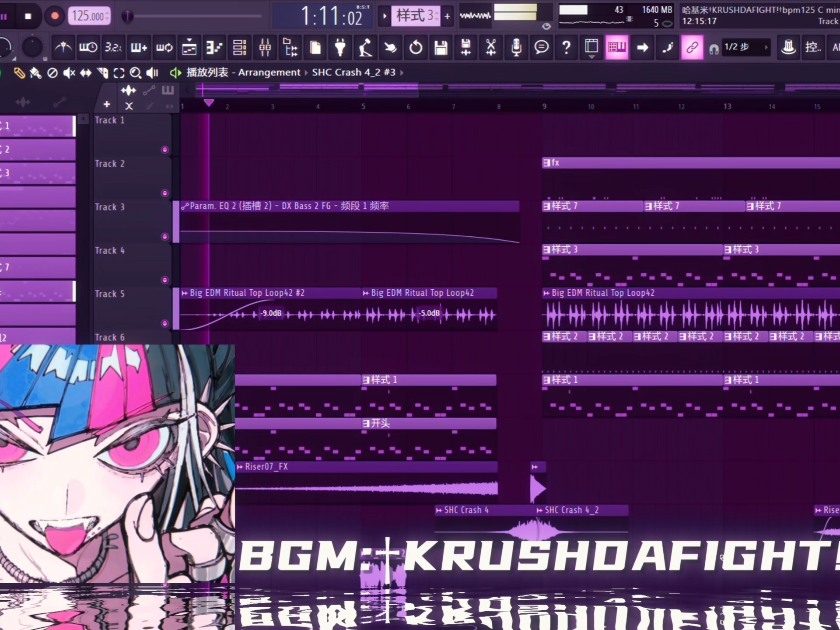The image size is (840, 630).
Task: Click the question mark help icon
Action: [x=566, y=47]
